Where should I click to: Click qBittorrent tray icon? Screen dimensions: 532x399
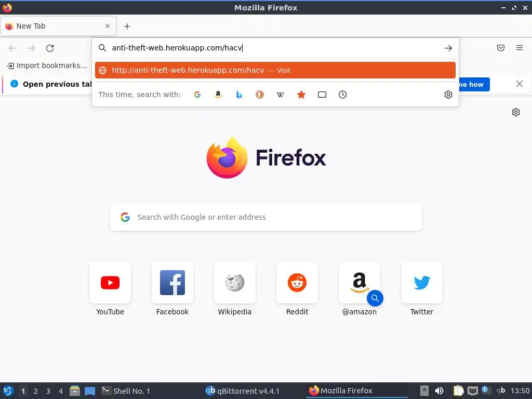501,391
